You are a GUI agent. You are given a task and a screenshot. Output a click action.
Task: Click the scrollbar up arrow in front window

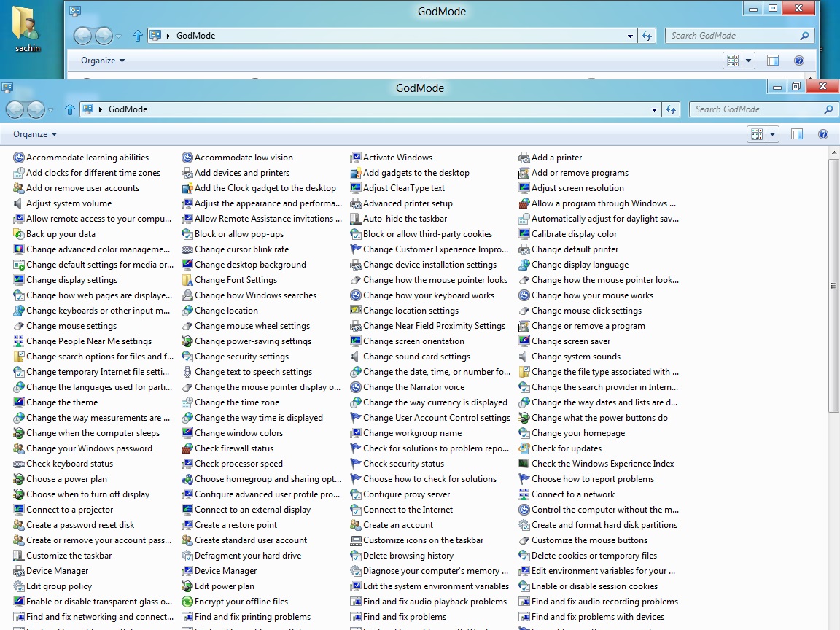[833, 152]
